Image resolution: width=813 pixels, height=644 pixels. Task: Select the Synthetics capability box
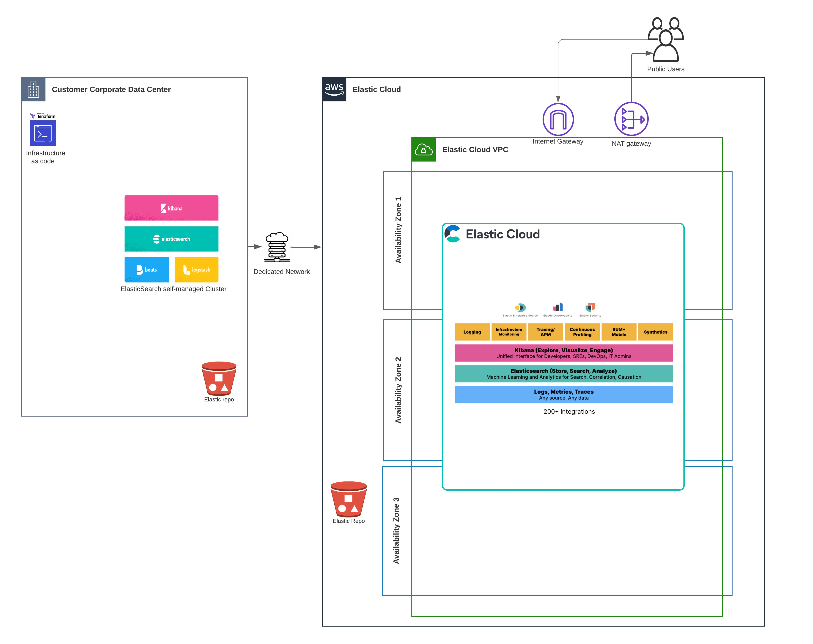[x=655, y=332]
